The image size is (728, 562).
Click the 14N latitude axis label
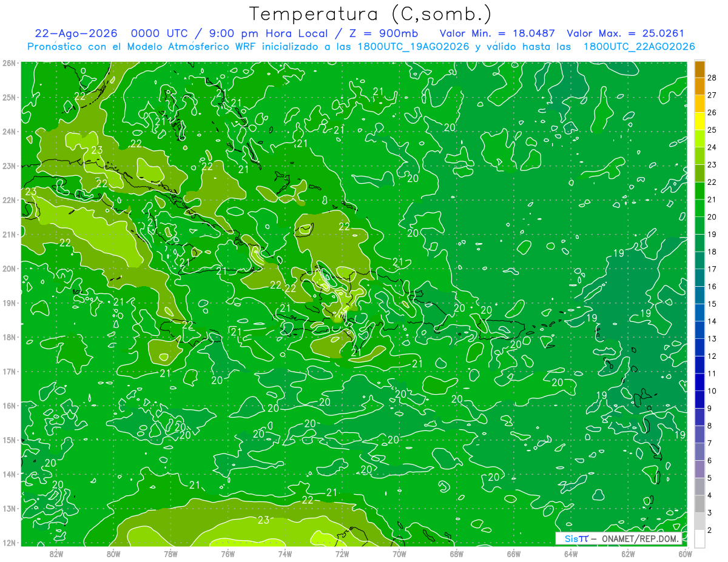point(8,474)
